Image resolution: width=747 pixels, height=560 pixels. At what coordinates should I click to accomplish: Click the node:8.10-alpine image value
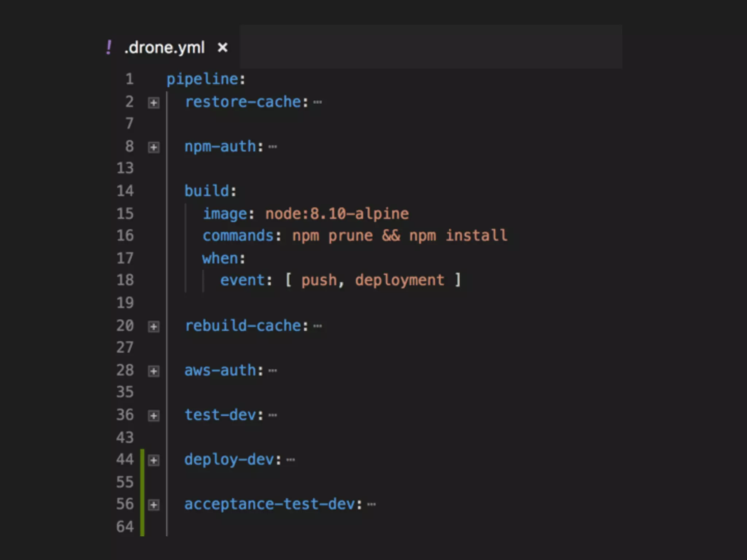click(x=337, y=214)
